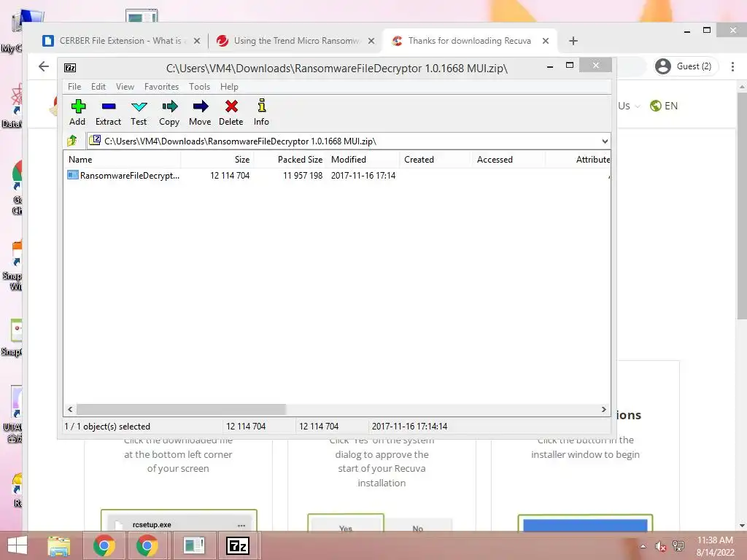This screenshot has height=560, width=747.
Task: Open the View menu
Action: coord(125,87)
